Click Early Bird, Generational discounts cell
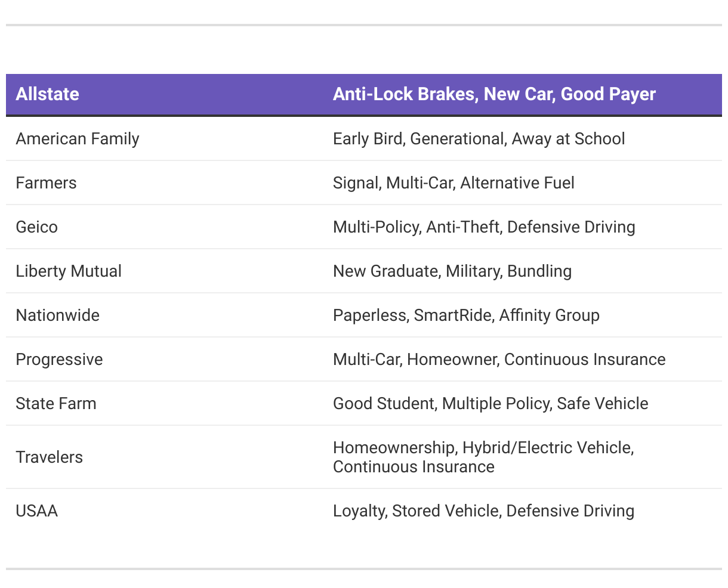This screenshot has width=728, height=588. point(479,139)
